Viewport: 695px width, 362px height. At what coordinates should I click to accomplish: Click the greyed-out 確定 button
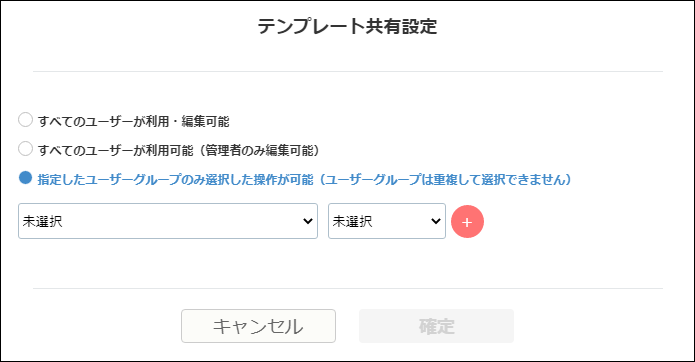pyautogui.click(x=437, y=326)
